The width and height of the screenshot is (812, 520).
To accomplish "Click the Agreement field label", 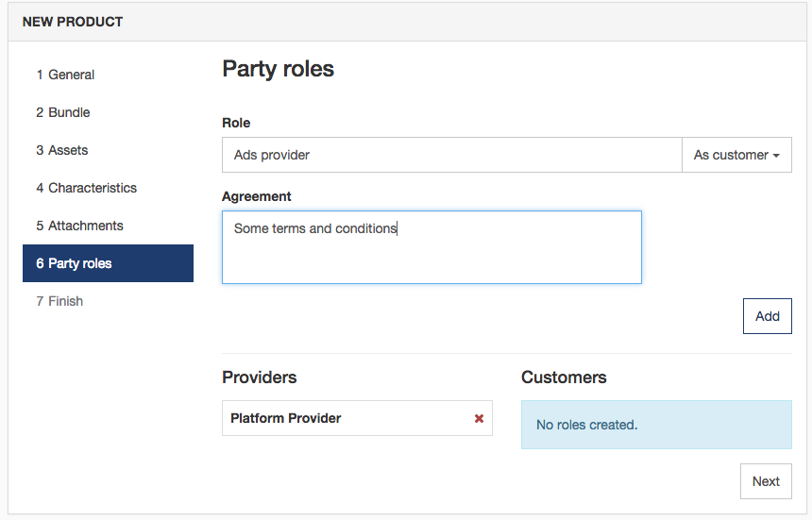I will coord(256,196).
